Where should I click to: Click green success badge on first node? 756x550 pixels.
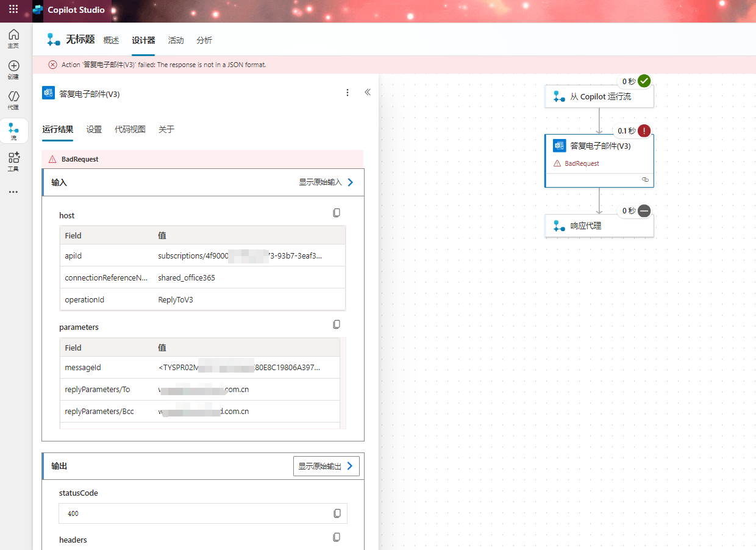[x=644, y=81]
